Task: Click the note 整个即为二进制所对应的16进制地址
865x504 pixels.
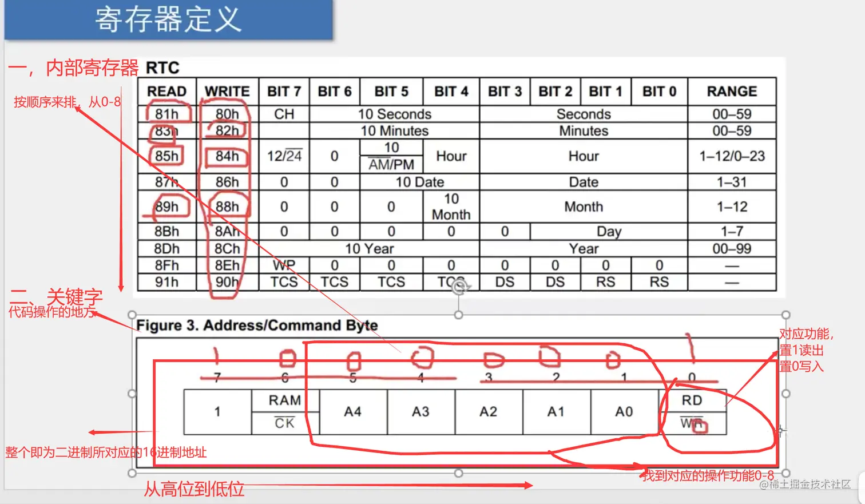Action: click(106, 453)
